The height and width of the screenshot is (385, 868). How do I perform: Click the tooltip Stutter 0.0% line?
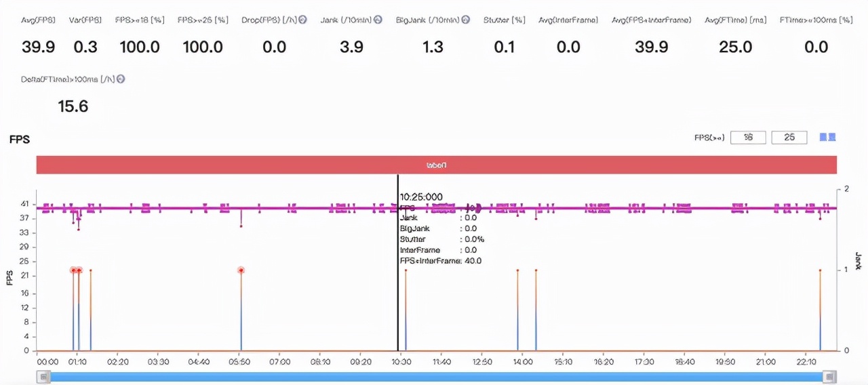point(442,239)
